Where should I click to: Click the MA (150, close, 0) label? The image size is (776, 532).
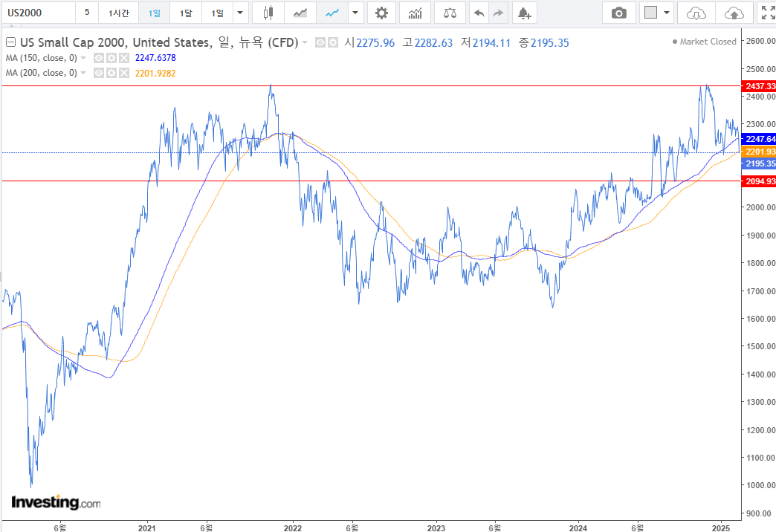pyautogui.click(x=41, y=58)
